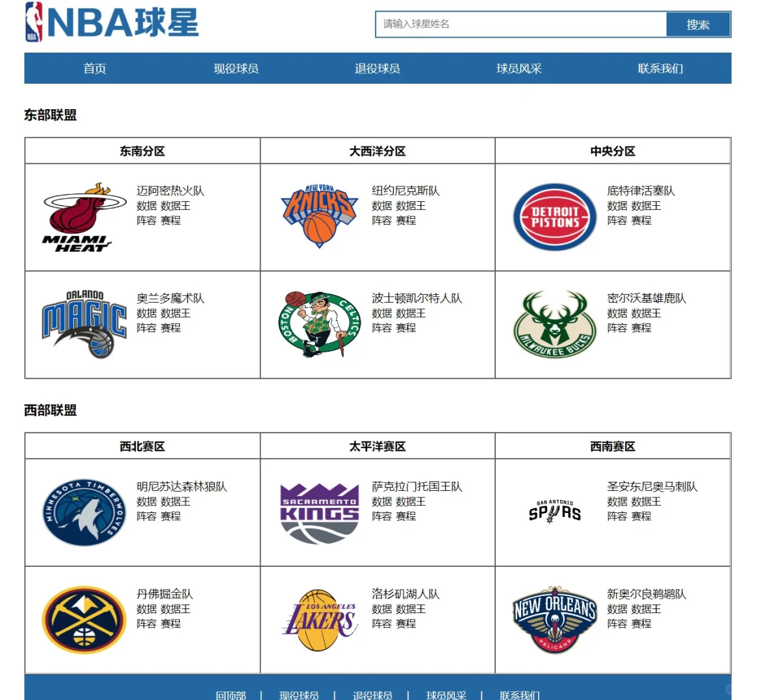This screenshot has width=757, height=700.
Task: Click the NBA logo in the header
Action: click(34, 22)
